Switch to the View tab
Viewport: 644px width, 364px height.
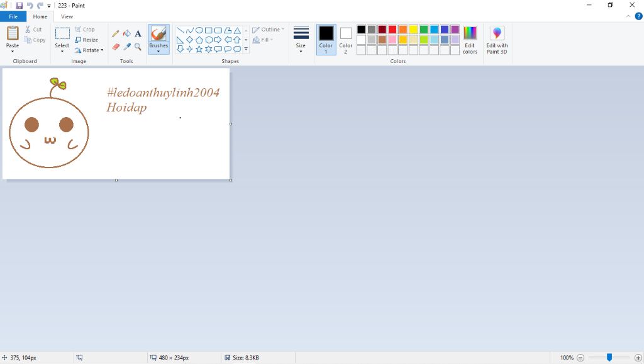tap(67, 16)
